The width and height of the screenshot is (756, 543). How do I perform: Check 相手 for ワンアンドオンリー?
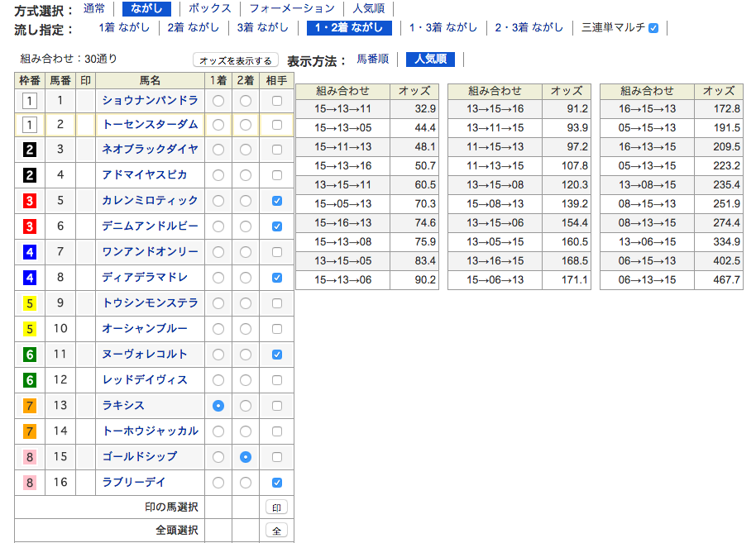pyautogui.click(x=277, y=252)
